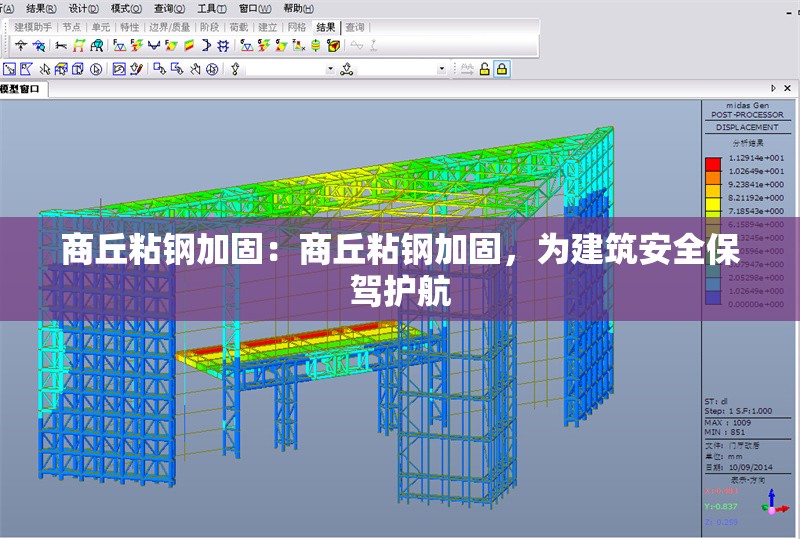
Task: Click the orange legend swatch for 1.02649e+001
Action: coord(713,177)
